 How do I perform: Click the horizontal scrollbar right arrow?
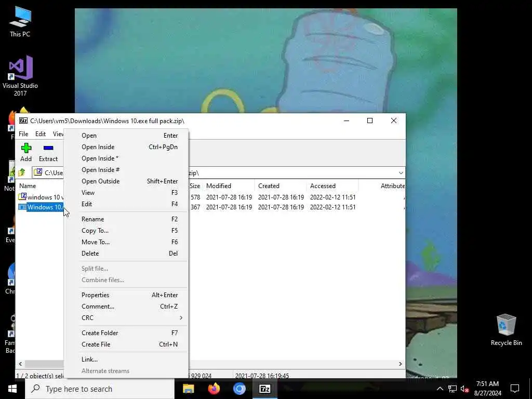point(401,364)
